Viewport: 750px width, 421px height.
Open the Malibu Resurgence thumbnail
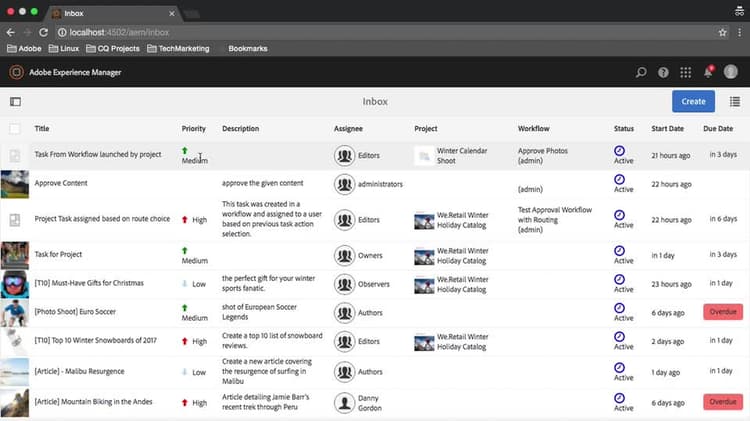coord(14,372)
